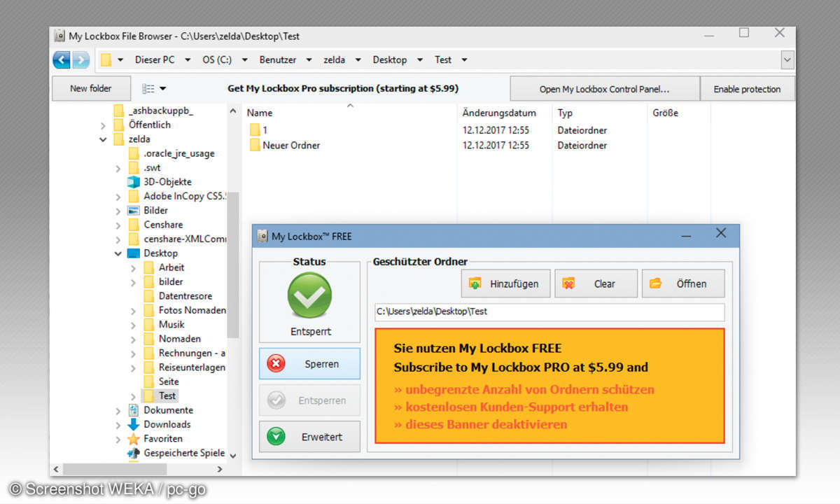Expand the Arbeit folder node
This screenshot has height=504, width=840.
click(133, 267)
